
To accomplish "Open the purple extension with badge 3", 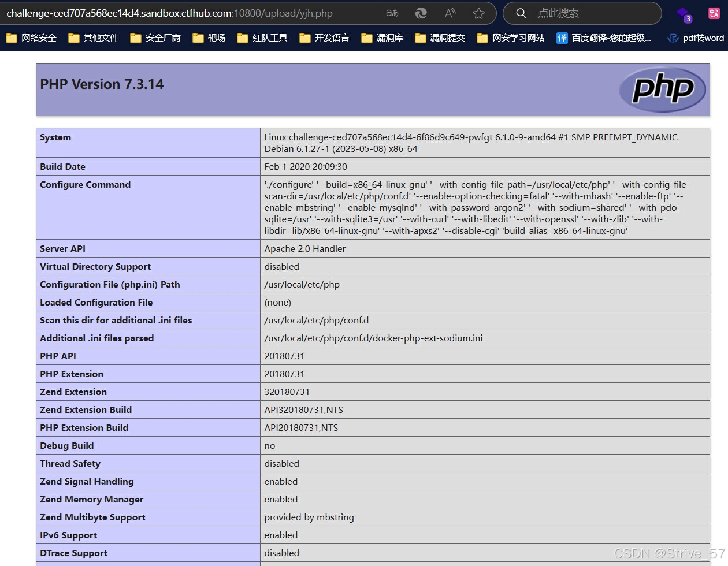I will [684, 14].
